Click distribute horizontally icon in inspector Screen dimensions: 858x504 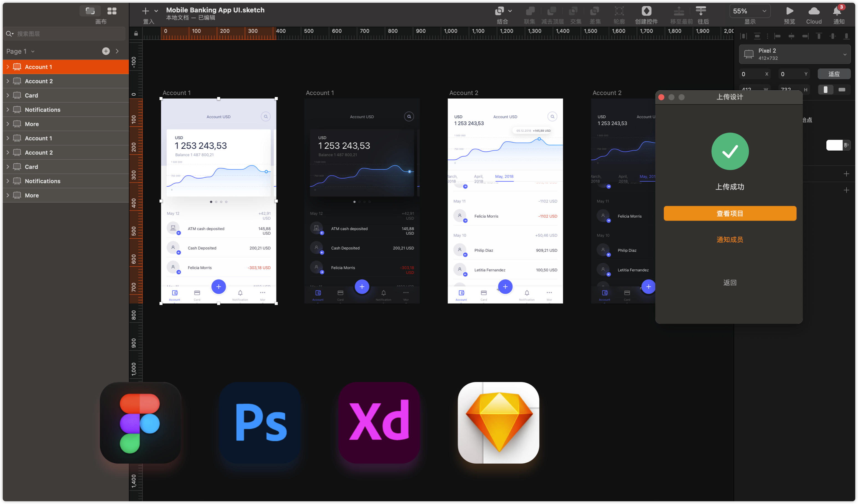click(743, 36)
